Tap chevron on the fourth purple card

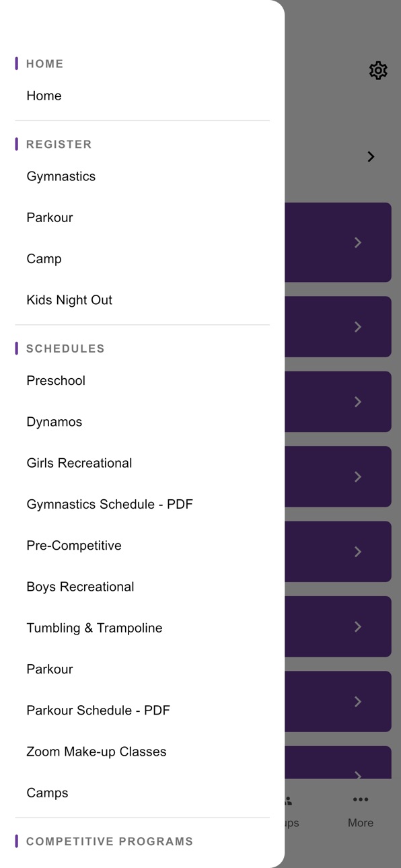pyautogui.click(x=358, y=477)
